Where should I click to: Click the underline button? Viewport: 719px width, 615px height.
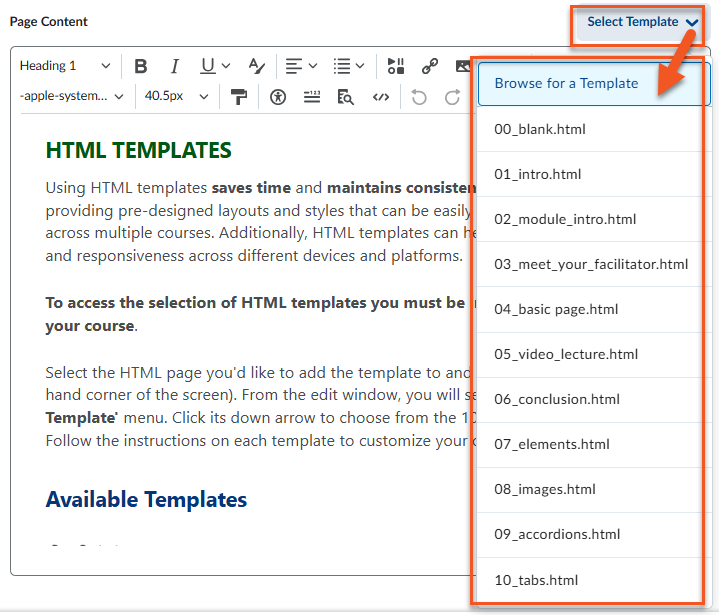pos(208,66)
